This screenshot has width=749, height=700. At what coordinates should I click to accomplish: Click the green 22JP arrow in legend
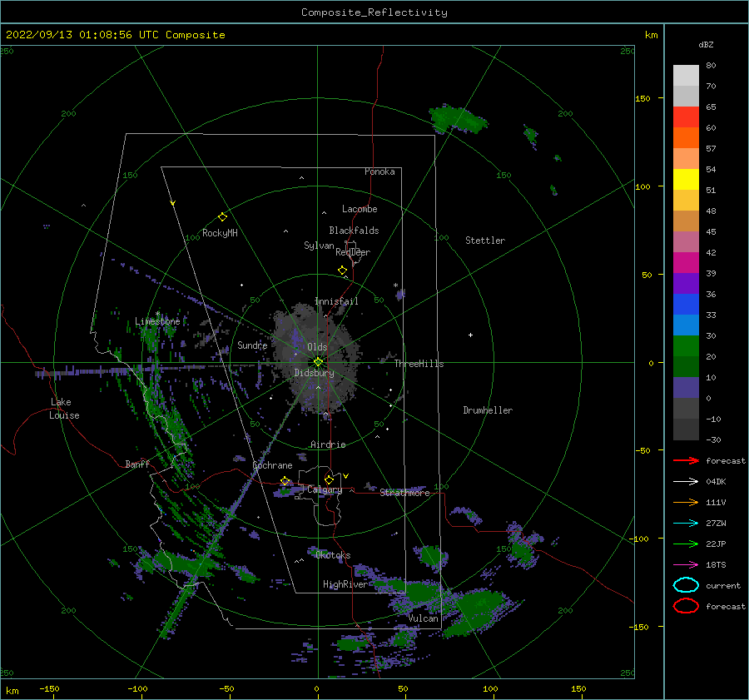pos(686,544)
